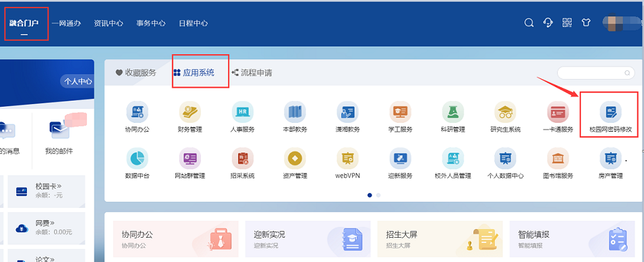Image resolution: width=644 pixels, height=262 pixels.
Task: Open the 招采系统 app icon
Action: click(x=242, y=158)
